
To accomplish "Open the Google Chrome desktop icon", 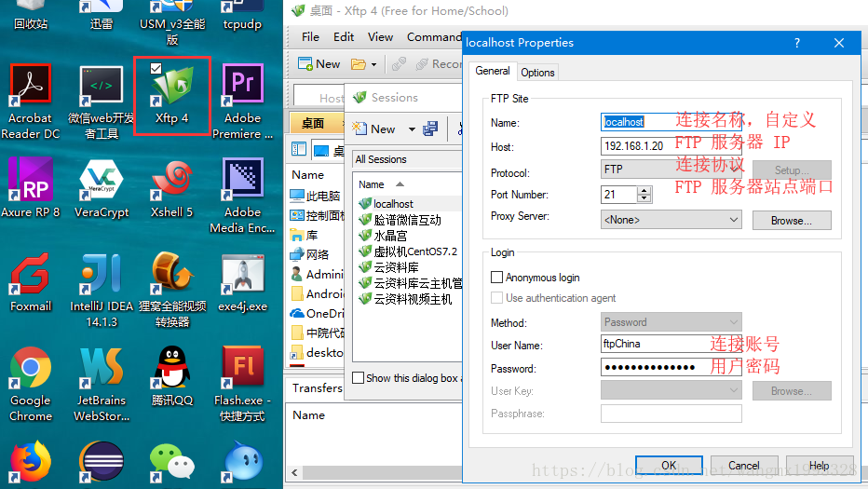I will tap(31, 383).
